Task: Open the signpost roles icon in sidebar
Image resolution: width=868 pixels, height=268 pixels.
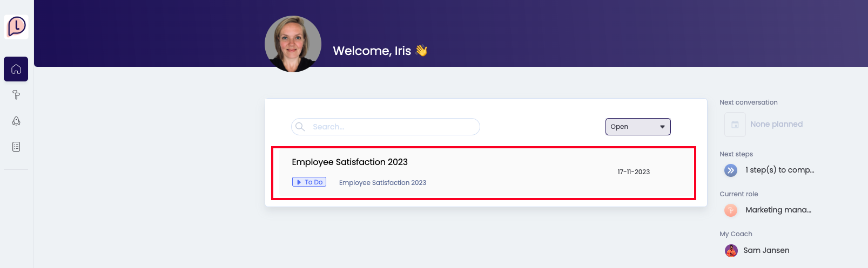Action: [x=16, y=95]
